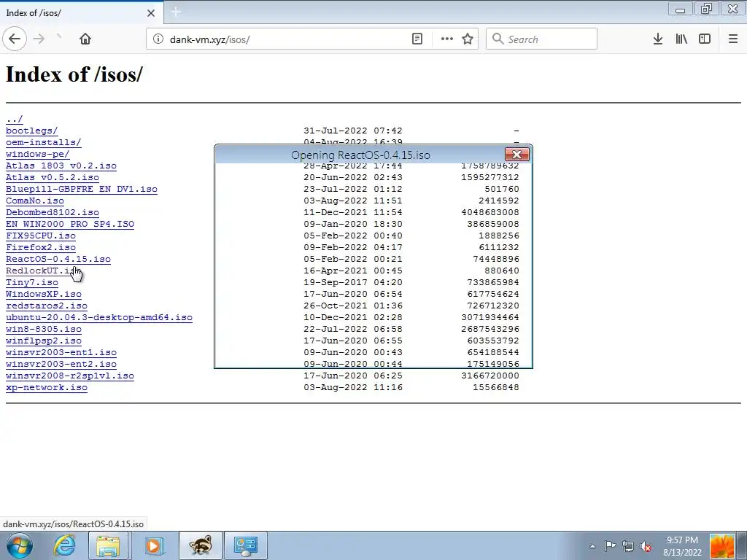Click the ReactOS-0.4.15.iso link
Screen dimensions: 747x560
coord(58,259)
